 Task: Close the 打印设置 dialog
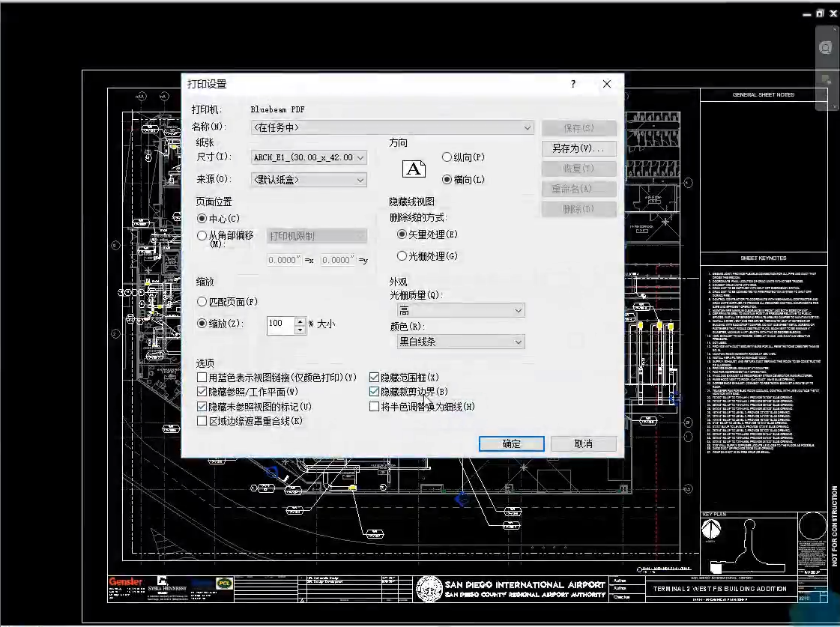point(606,84)
